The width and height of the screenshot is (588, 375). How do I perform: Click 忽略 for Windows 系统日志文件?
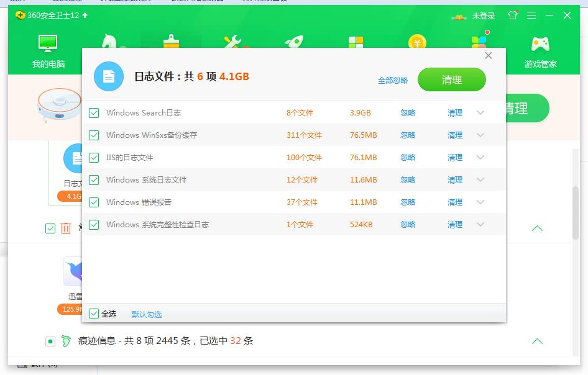click(x=408, y=180)
